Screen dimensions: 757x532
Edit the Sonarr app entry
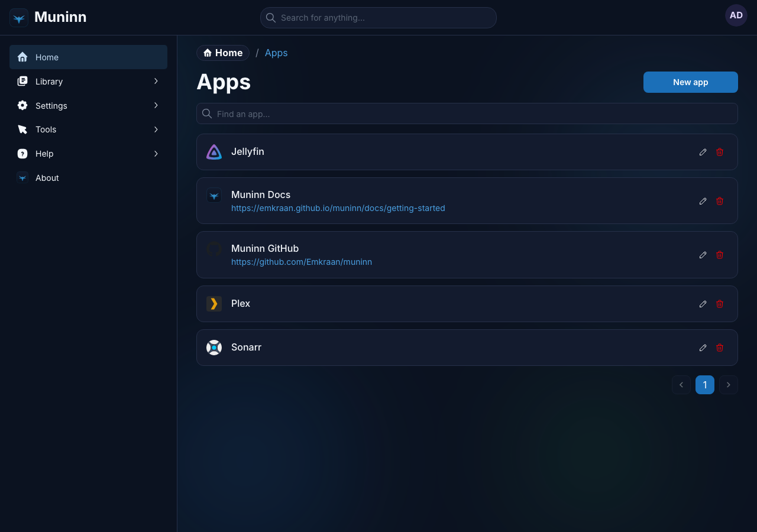point(703,348)
